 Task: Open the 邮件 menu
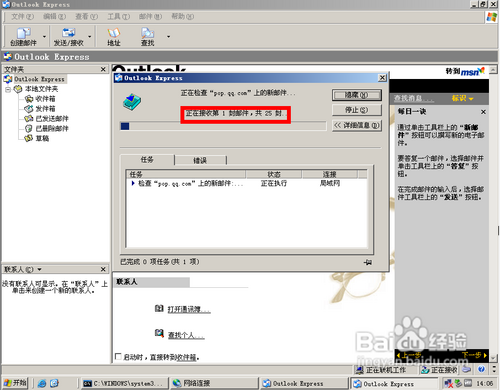tap(150, 16)
